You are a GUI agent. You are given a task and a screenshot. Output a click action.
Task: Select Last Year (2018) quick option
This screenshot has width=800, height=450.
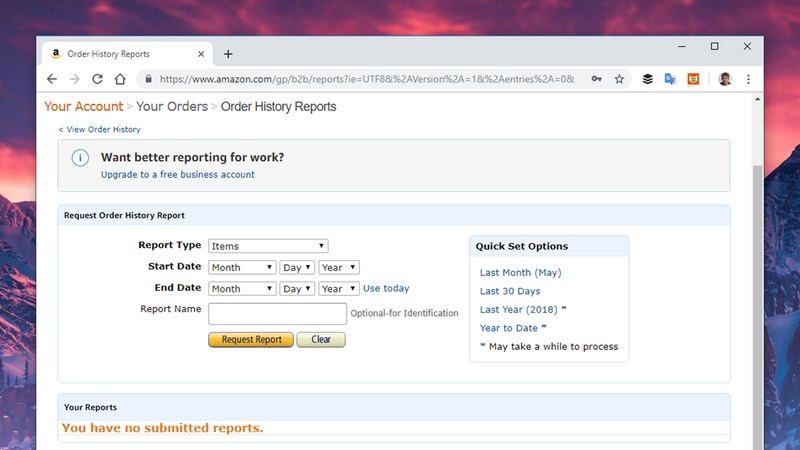(519, 310)
